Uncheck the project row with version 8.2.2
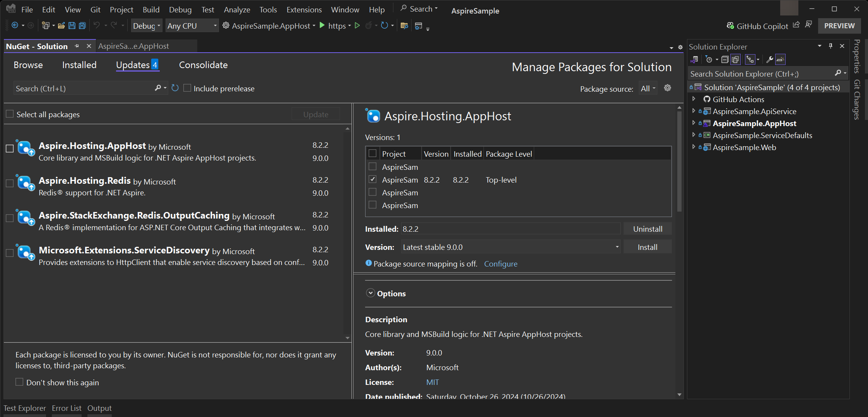This screenshot has width=868, height=417. [x=372, y=179]
